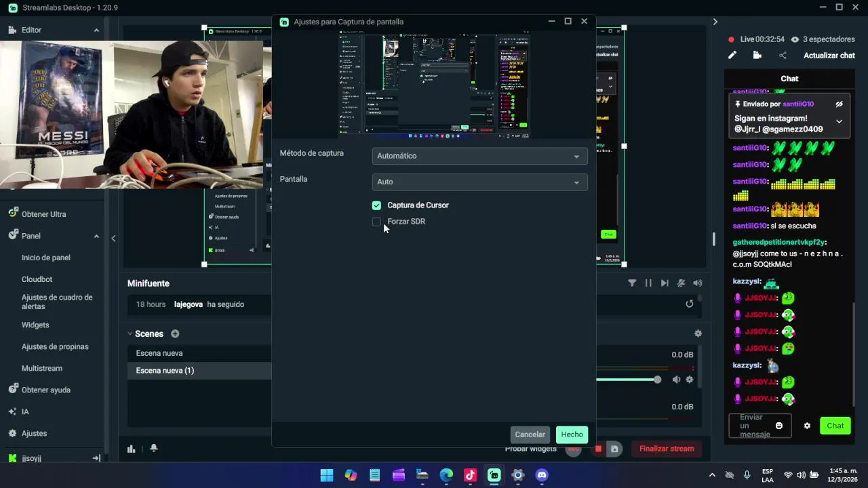Click the Minifuente volume speaker icon
The width and height of the screenshot is (868, 488).
pos(698,283)
